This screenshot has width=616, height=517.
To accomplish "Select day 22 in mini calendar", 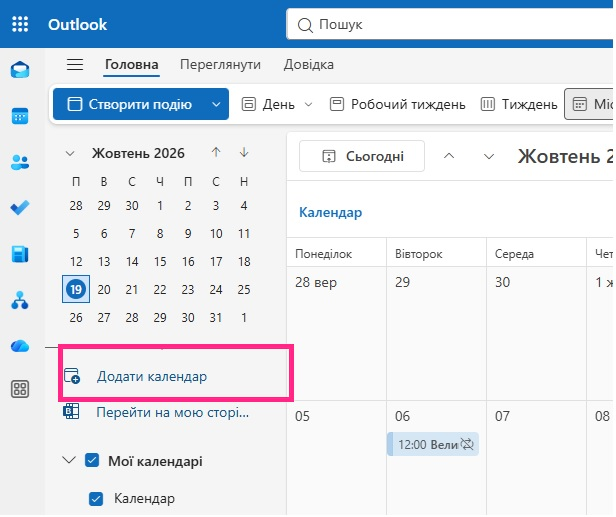I will click(160, 290).
